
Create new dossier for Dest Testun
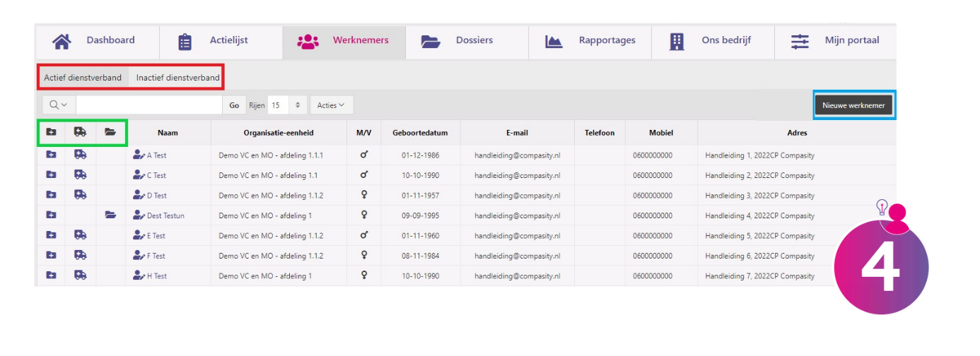tap(51, 215)
